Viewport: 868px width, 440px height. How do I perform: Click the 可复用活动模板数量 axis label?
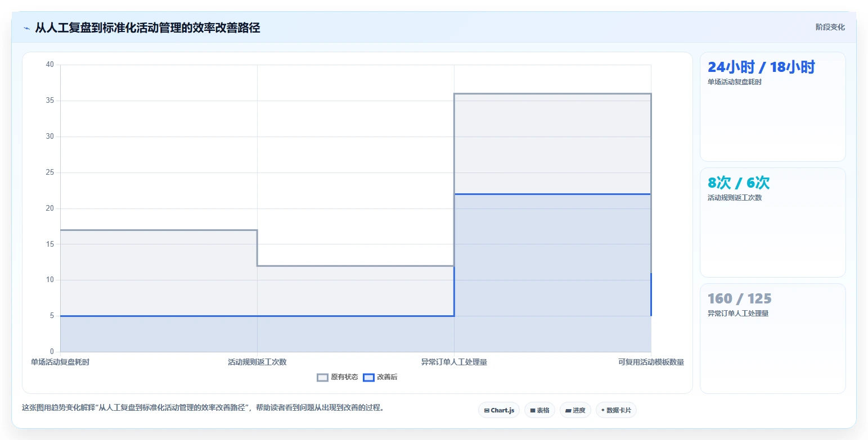point(651,362)
